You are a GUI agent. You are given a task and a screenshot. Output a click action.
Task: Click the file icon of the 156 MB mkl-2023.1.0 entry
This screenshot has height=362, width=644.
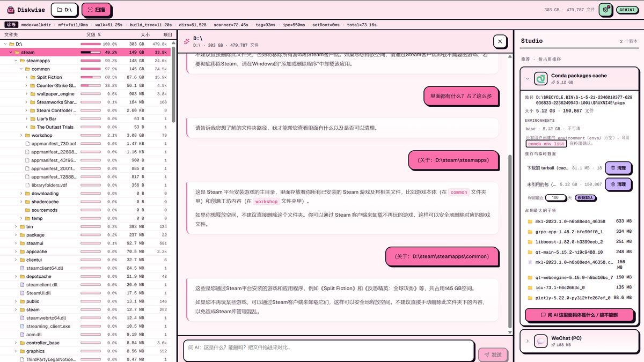pos(530,262)
